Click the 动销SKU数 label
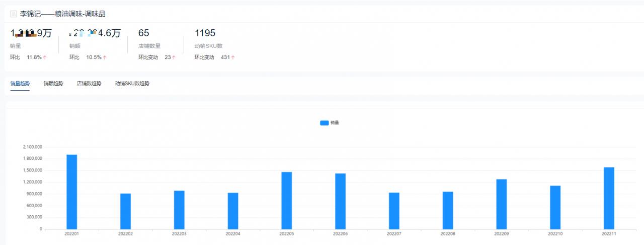The width and height of the screenshot is (644, 245). click(208, 46)
